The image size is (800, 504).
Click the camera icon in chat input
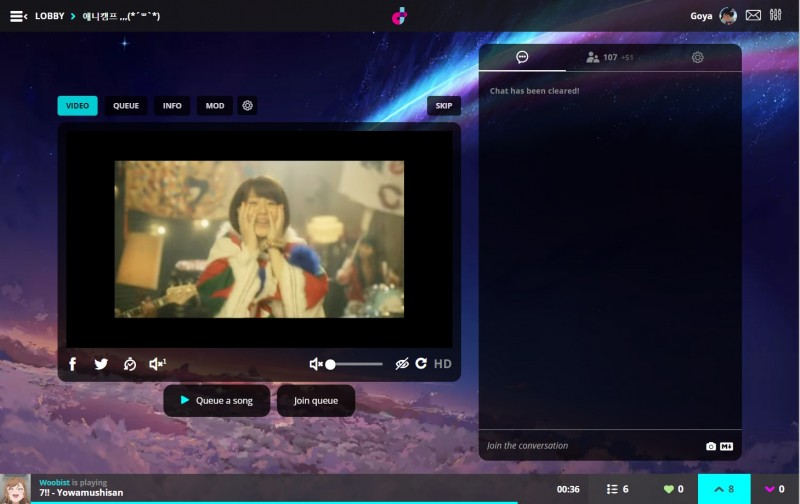click(711, 446)
